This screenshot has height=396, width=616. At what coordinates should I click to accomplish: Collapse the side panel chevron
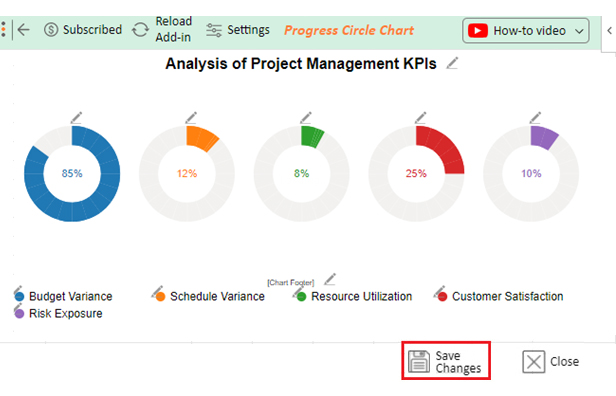(x=609, y=30)
